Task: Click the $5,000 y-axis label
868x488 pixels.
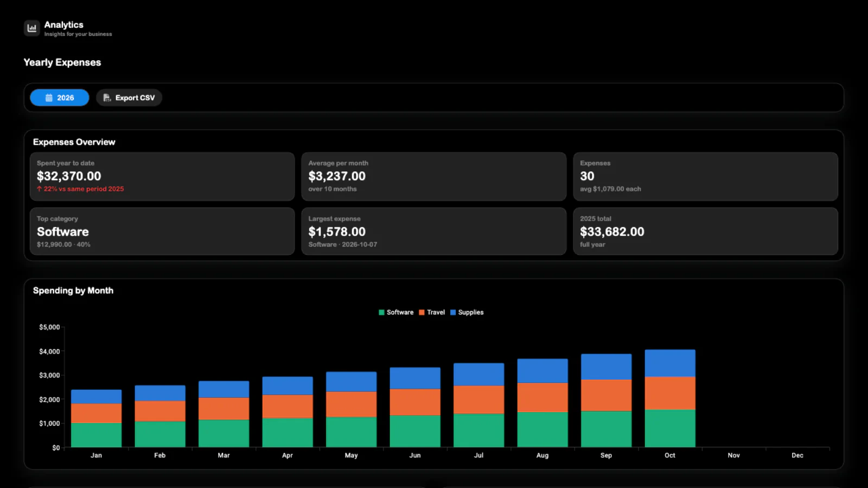Action: [49, 327]
